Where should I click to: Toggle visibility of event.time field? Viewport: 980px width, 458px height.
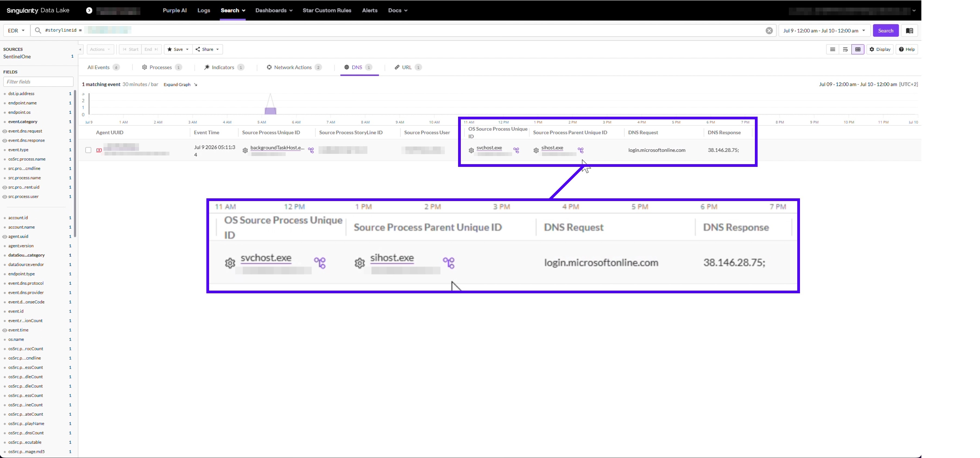(5, 330)
